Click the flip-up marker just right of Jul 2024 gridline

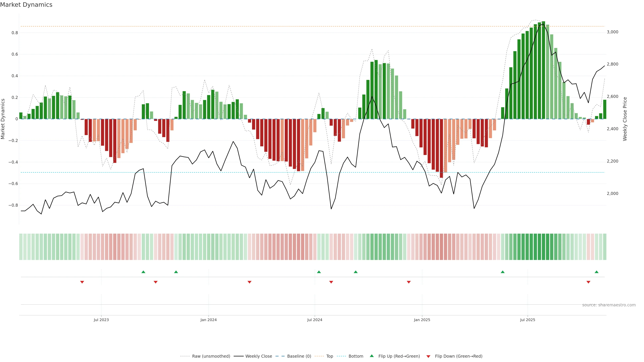tap(319, 272)
